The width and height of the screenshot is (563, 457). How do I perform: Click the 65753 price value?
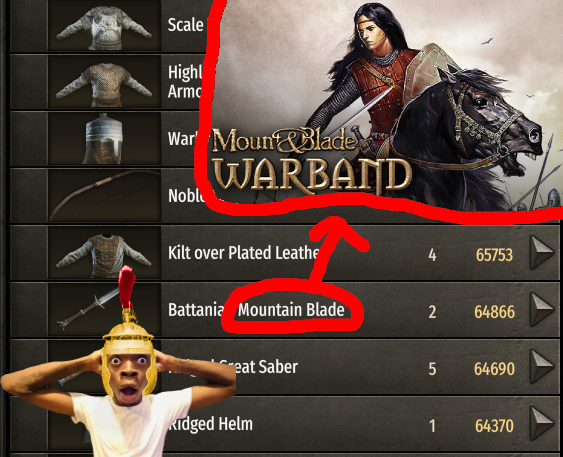tap(494, 255)
